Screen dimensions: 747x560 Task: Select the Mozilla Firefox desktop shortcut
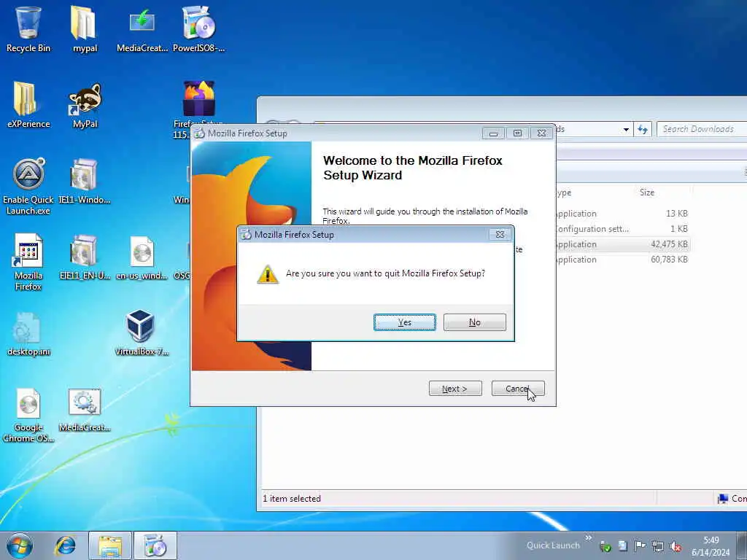pos(28,262)
